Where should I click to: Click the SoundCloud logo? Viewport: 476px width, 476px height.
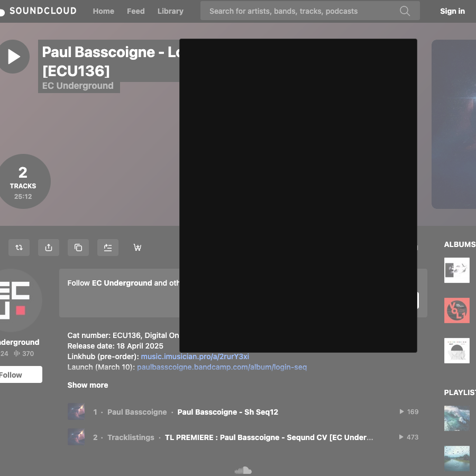[x=39, y=11]
